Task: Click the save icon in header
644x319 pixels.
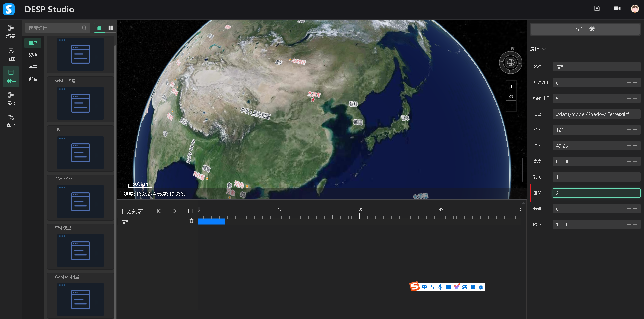Action: (x=597, y=9)
